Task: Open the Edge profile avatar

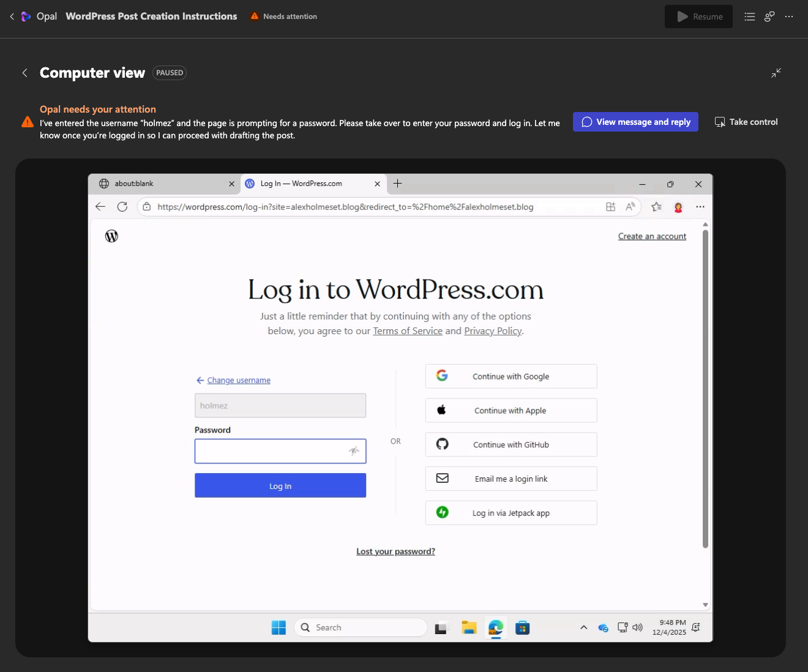Action: coord(678,207)
